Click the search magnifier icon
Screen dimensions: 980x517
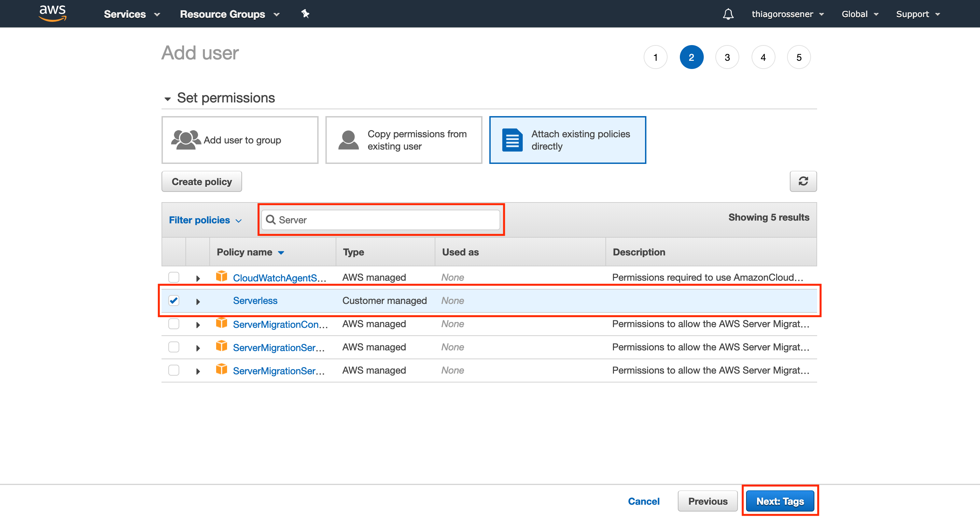(x=270, y=220)
